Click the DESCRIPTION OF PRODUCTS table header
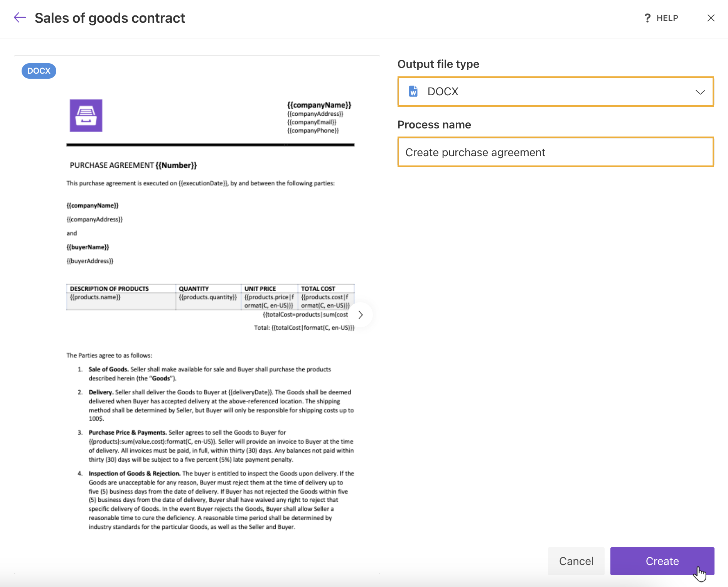The width and height of the screenshot is (728, 587). [x=109, y=289]
